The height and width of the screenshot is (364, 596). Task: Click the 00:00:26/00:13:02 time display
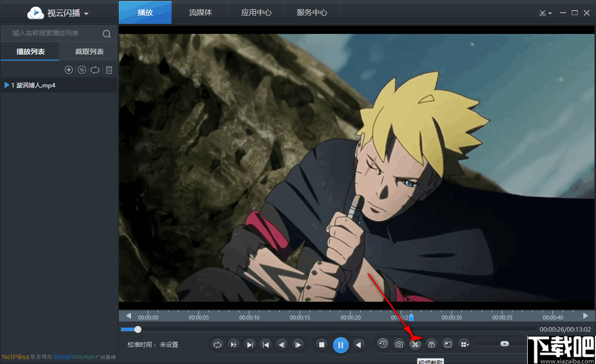point(565,330)
